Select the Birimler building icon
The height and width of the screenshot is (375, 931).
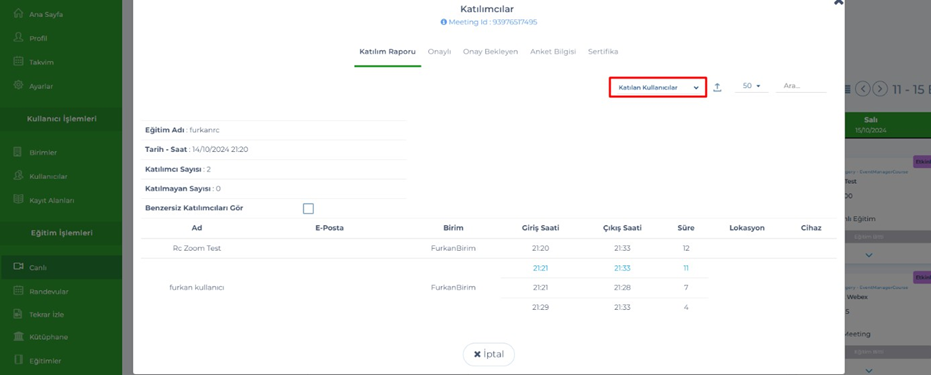point(18,152)
